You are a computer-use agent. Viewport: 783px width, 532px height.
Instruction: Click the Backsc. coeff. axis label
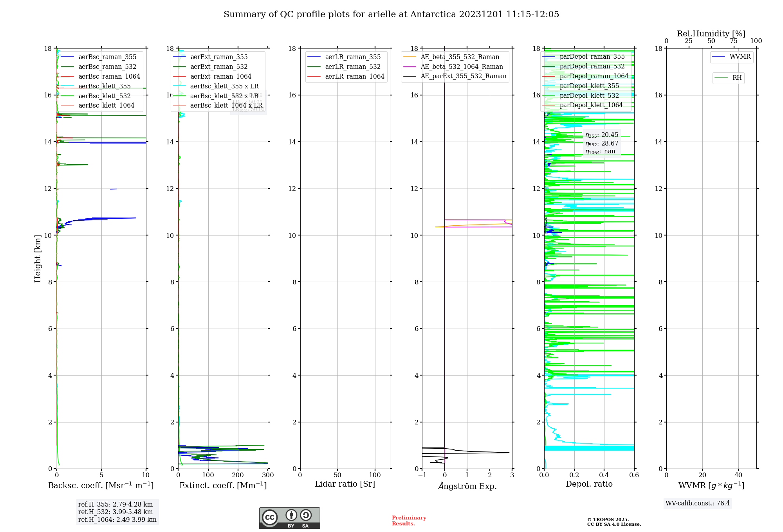point(101,485)
